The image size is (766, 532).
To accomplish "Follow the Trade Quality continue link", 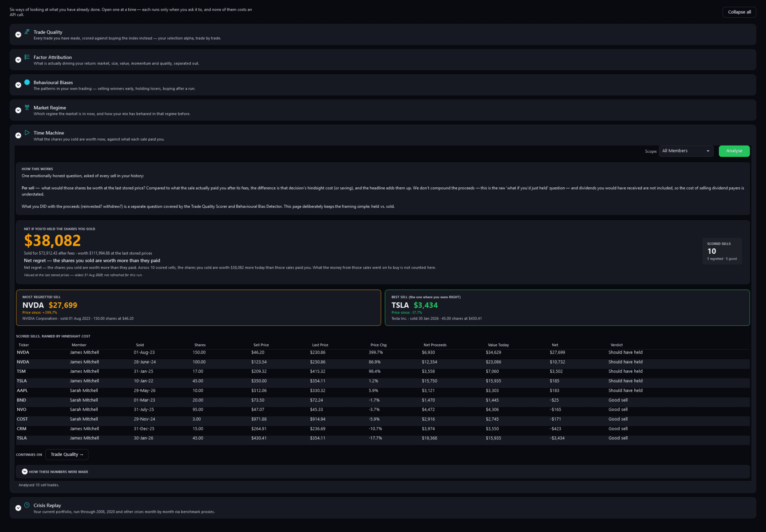I will click(x=67, y=454).
